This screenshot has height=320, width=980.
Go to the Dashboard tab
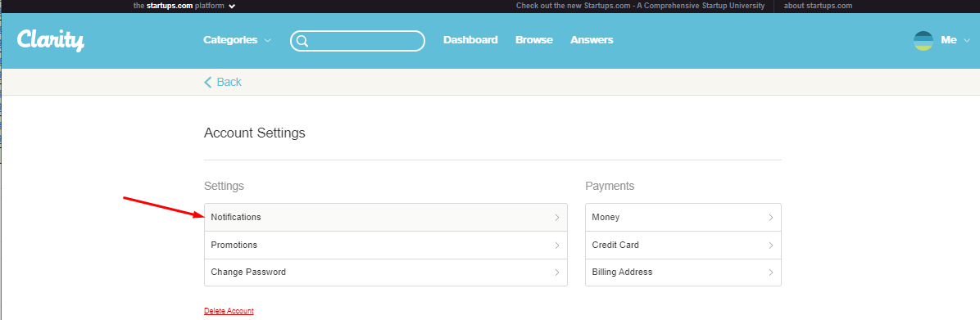coord(470,40)
